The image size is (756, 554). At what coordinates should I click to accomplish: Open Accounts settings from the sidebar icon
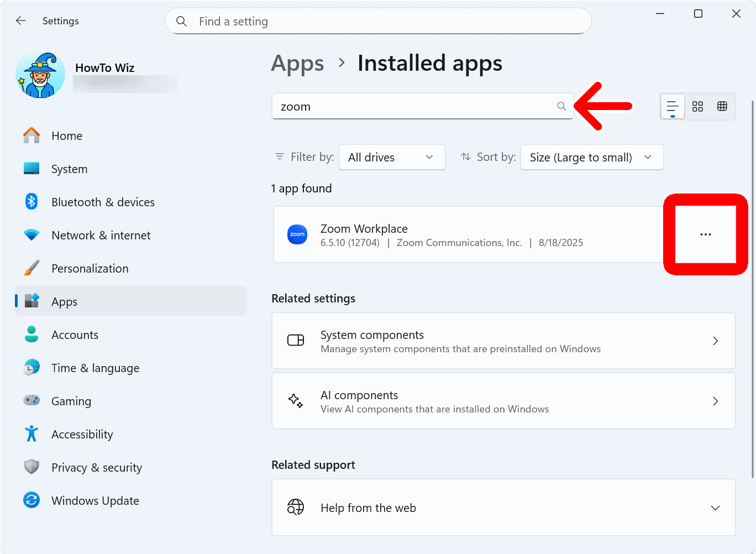click(x=32, y=335)
